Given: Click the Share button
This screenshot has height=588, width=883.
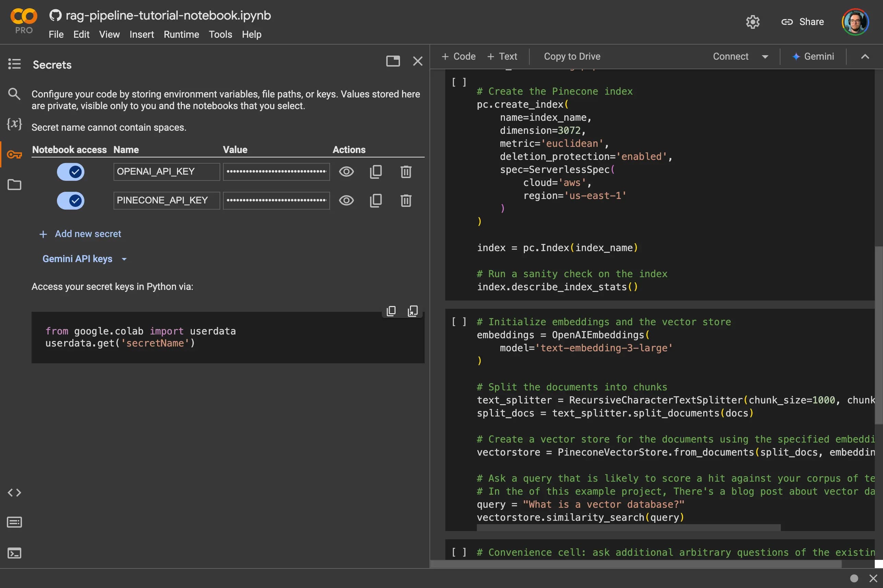Looking at the screenshot, I should point(802,22).
